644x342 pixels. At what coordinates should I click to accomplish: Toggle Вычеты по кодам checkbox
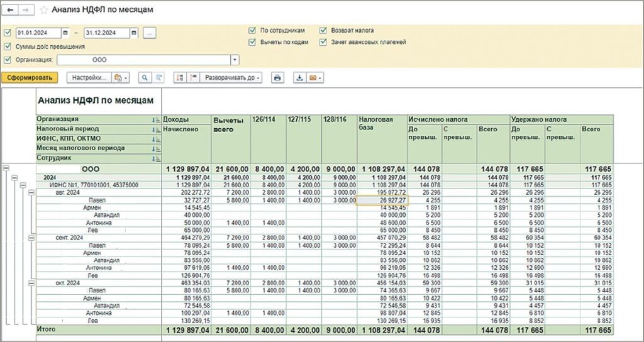coord(252,42)
